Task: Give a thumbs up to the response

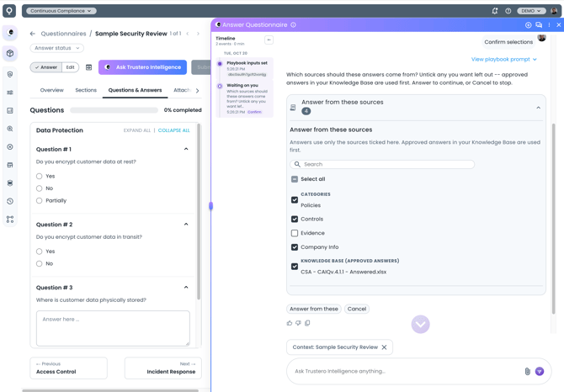Action: pos(290,323)
